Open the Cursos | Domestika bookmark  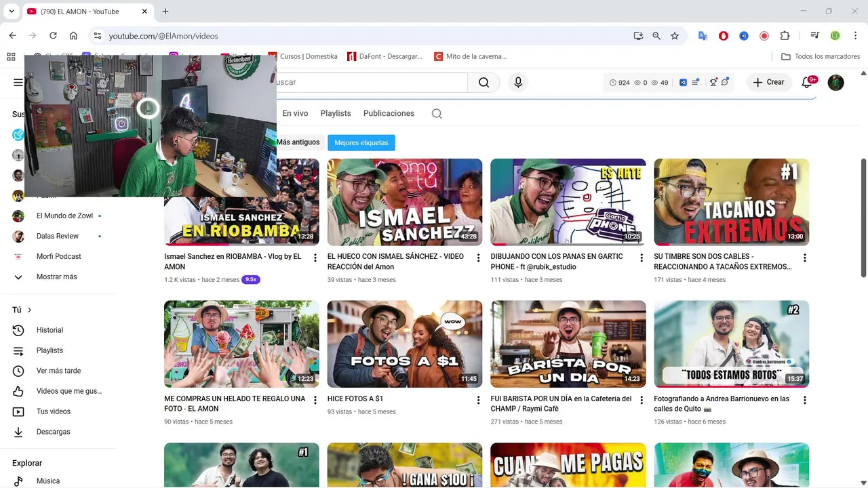pos(303,56)
